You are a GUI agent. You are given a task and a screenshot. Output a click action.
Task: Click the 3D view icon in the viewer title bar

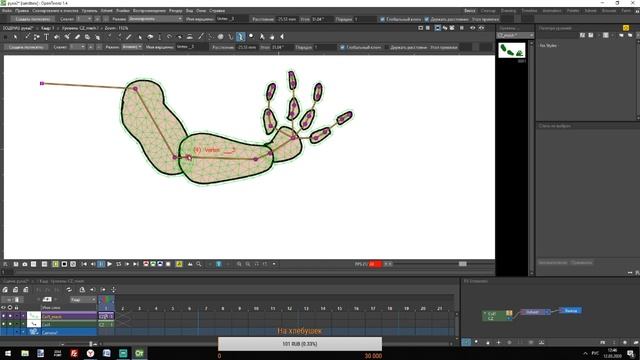445,28
